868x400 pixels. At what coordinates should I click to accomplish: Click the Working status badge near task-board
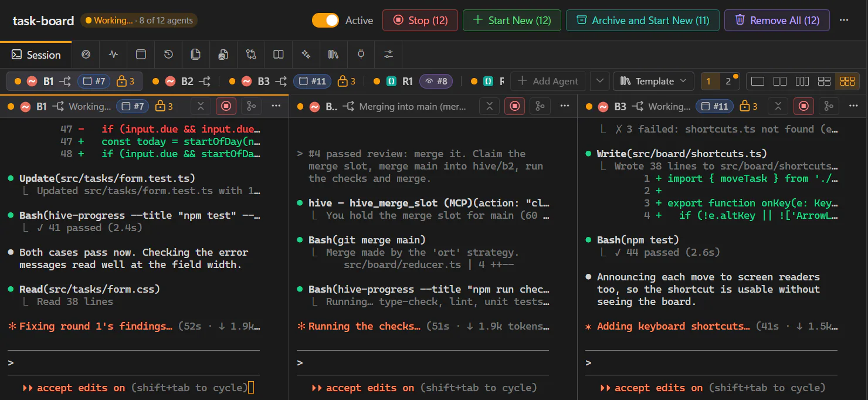[139, 21]
